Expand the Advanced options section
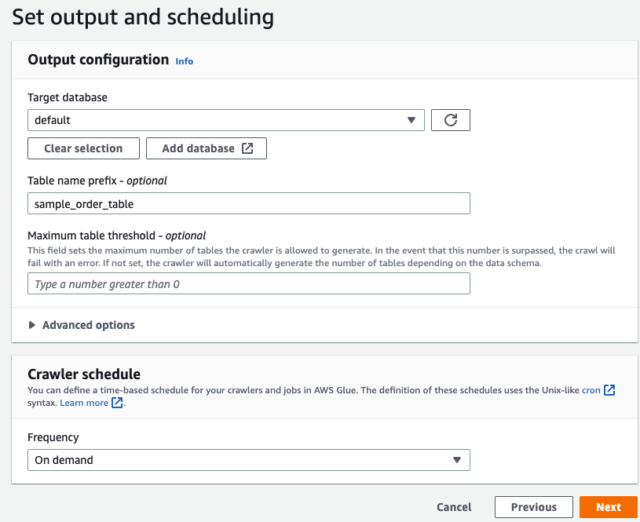Screen dimensions: 640x522 pyautogui.click(x=88, y=325)
